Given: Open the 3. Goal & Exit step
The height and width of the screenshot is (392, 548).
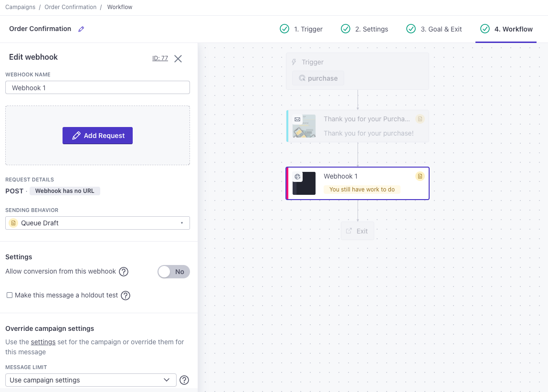Looking at the screenshot, I should [x=434, y=29].
